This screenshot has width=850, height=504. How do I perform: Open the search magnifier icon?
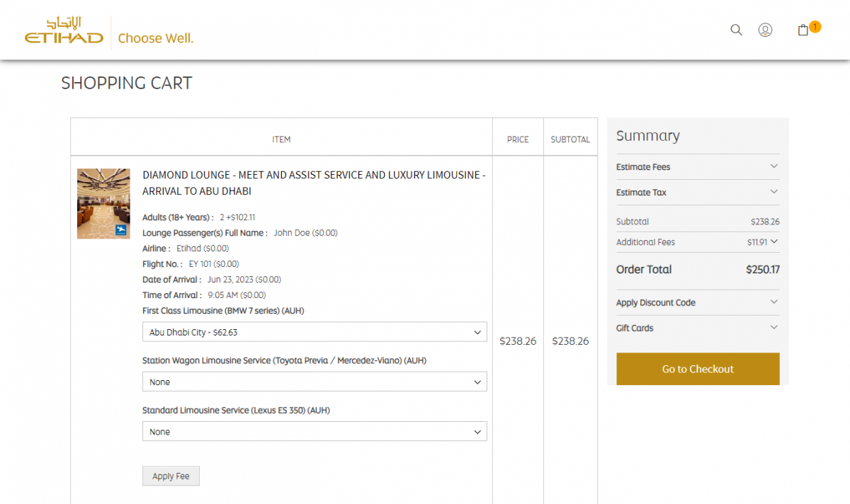[736, 30]
